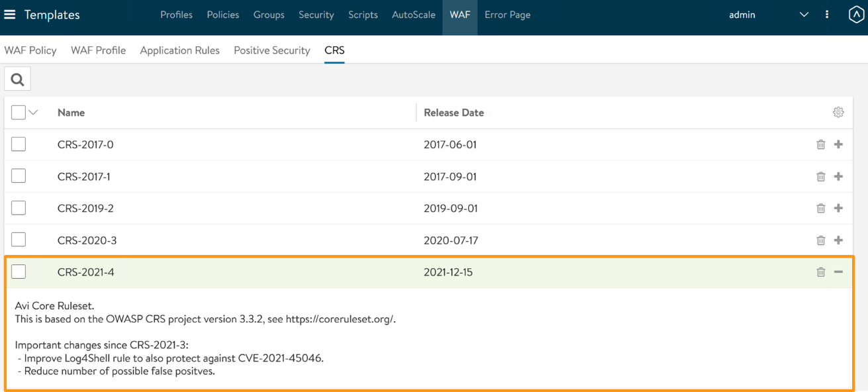Click the Log4Shell CVE-2021-45046 change note

click(171, 358)
